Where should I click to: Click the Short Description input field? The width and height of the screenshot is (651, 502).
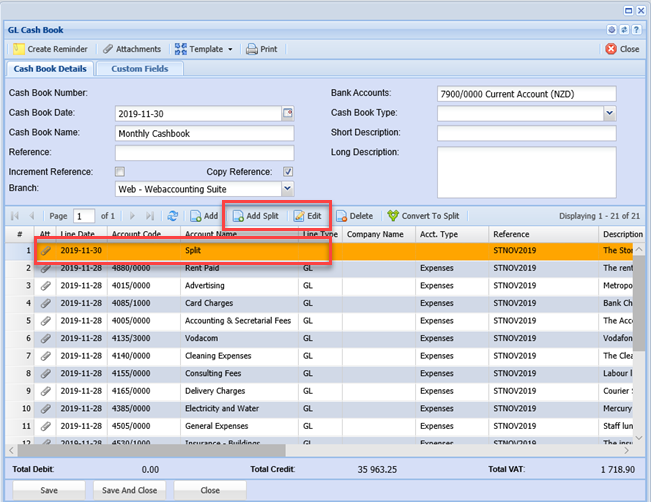526,133
